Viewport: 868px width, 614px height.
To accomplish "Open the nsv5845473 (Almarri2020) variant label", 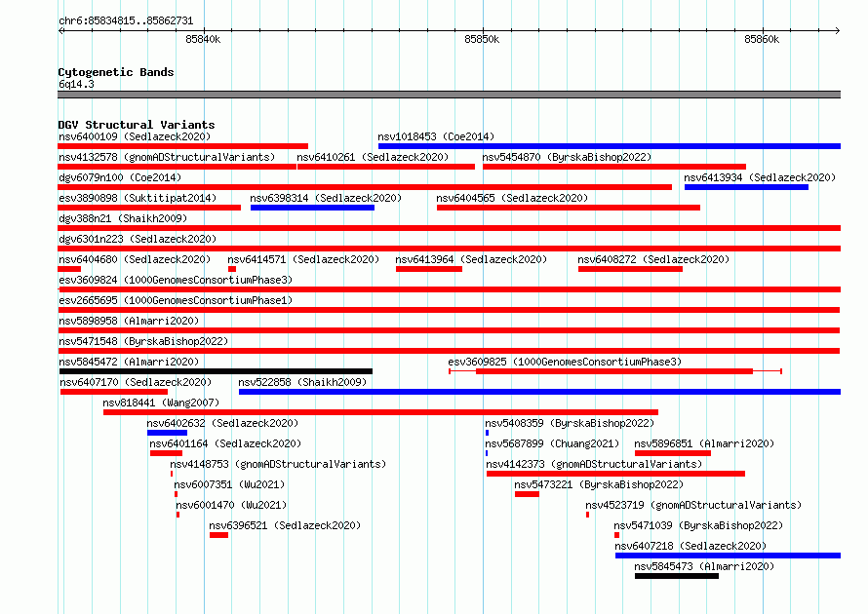I will pyautogui.click(x=704, y=566).
